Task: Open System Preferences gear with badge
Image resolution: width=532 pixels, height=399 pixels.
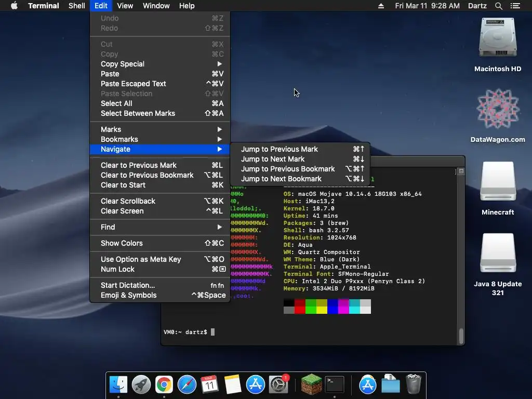Action: point(278,385)
